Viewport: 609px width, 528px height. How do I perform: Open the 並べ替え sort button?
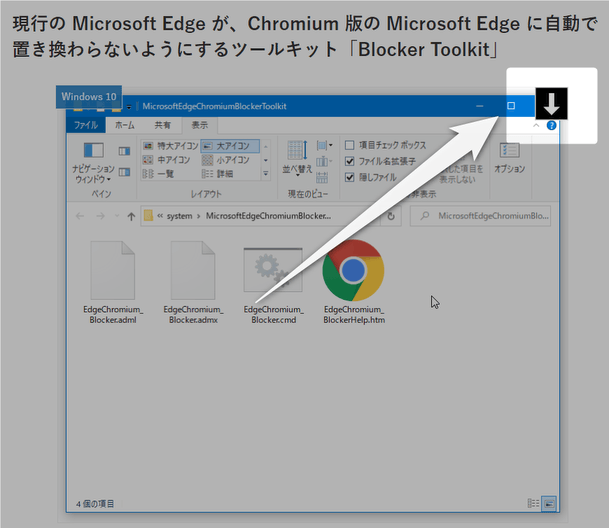click(297, 157)
